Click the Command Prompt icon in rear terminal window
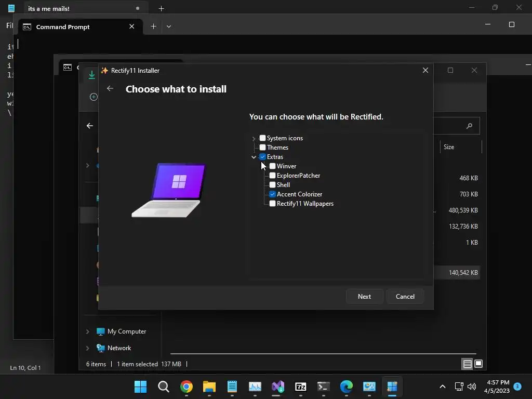 (68, 68)
